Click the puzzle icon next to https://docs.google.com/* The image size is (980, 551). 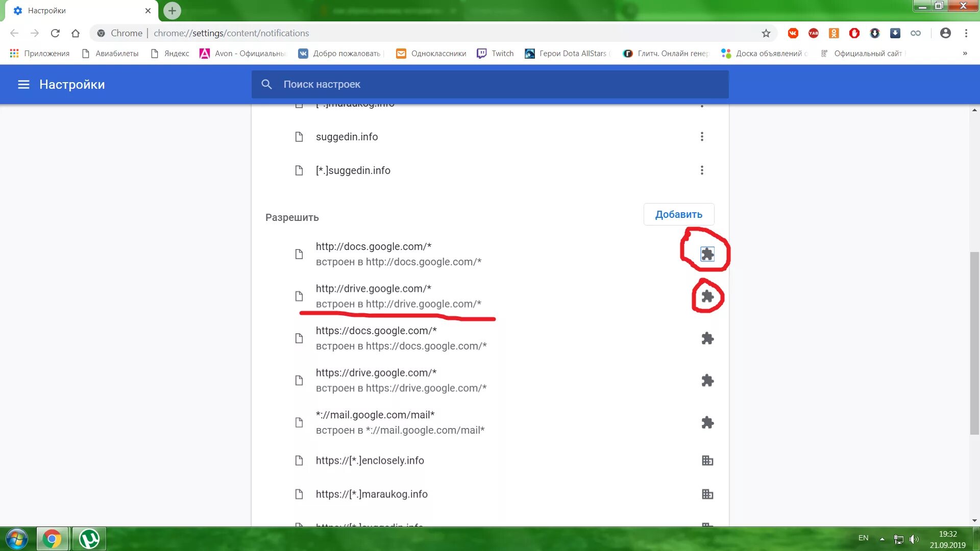pos(707,338)
